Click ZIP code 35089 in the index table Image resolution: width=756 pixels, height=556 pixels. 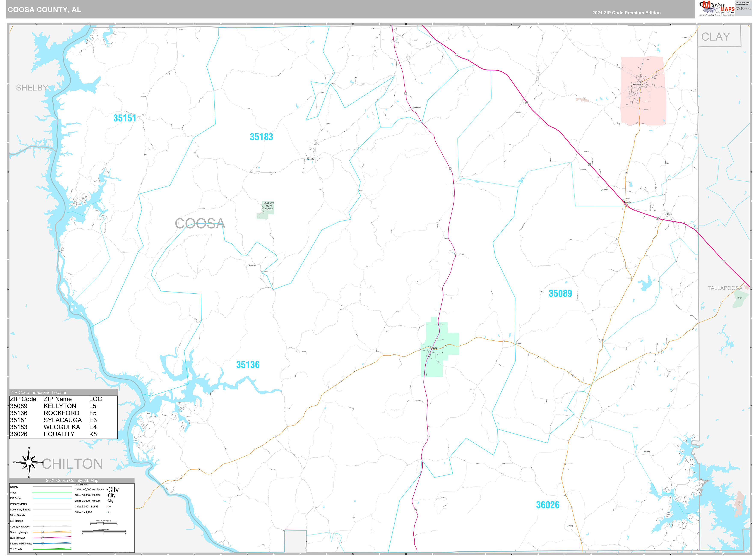pyautogui.click(x=19, y=406)
